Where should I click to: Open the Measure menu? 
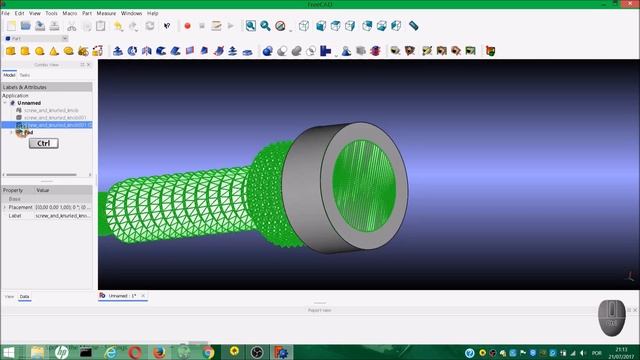[x=106, y=13]
